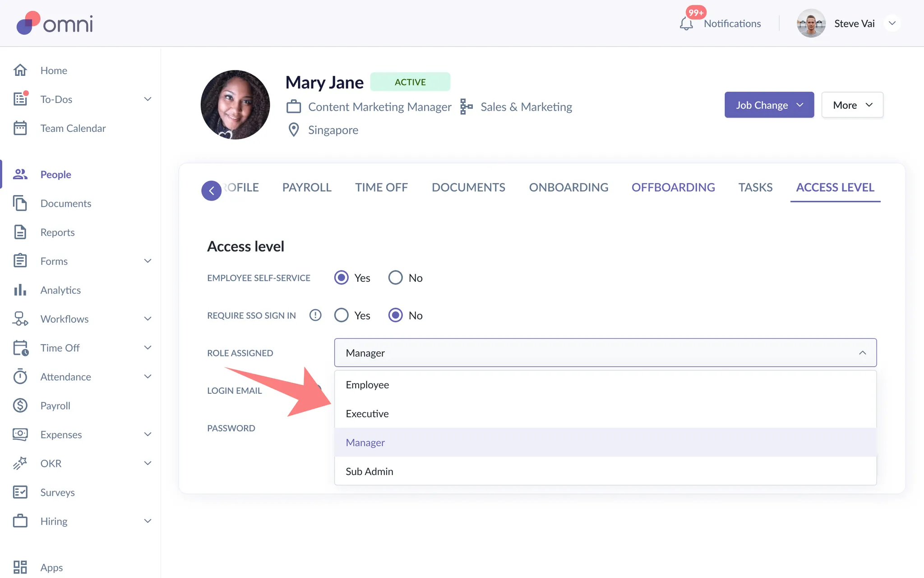Viewport: 924px width, 578px height.
Task: Click the Job Change button
Action: 769,105
